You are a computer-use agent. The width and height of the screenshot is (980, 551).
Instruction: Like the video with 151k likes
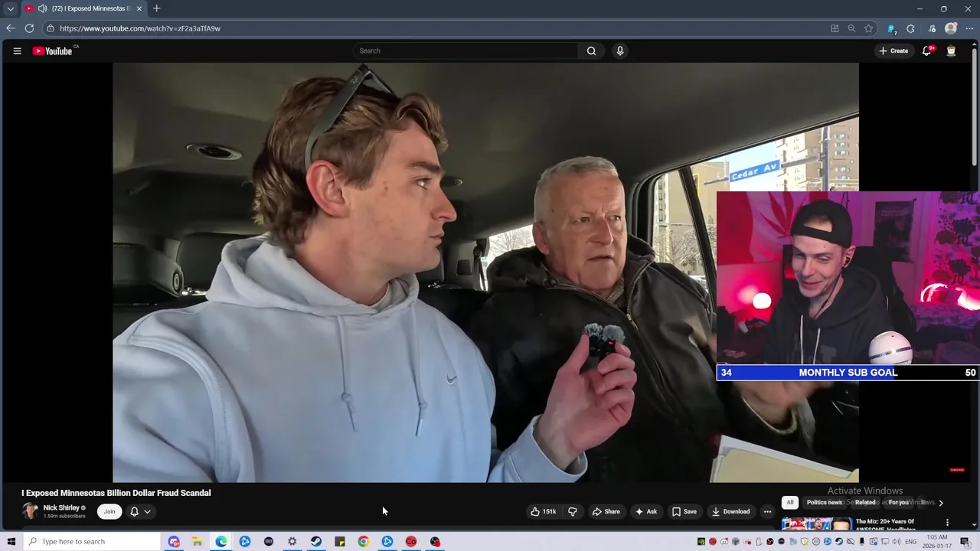click(544, 512)
